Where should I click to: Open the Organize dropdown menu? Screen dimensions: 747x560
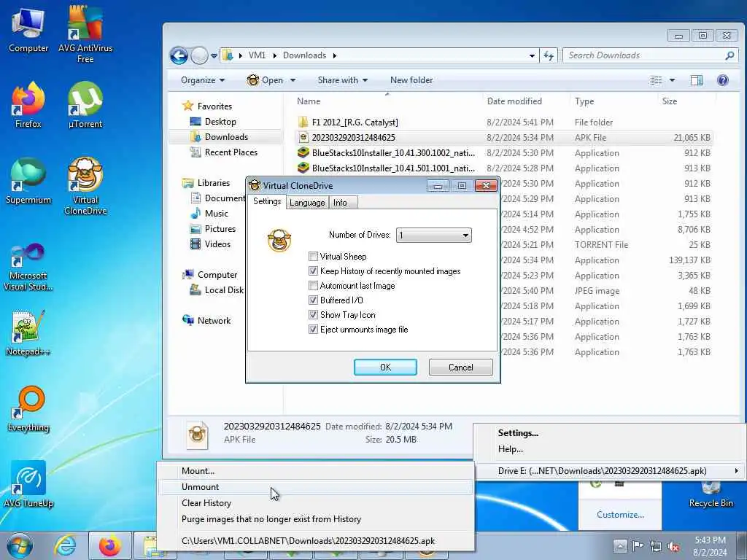(203, 80)
